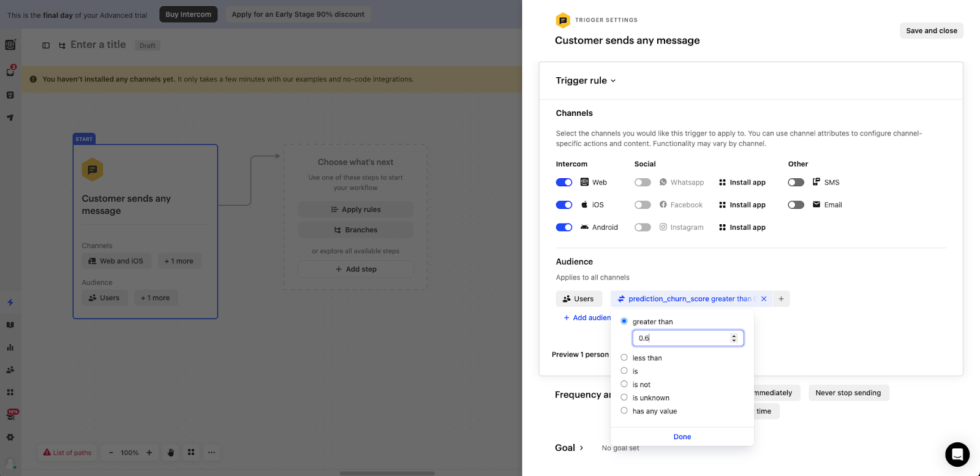Screen dimensions: 980x476
Task: Open the user avatar at sidebar bottom
Action: coord(10,464)
